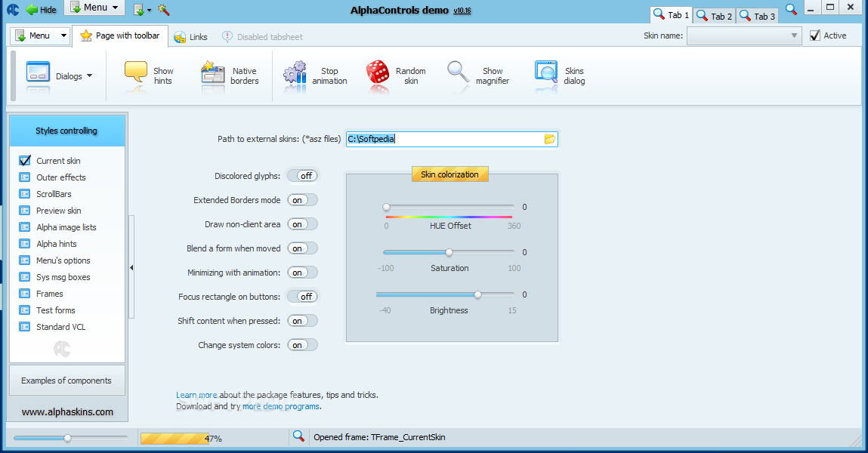868x453 pixels.
Task: Toggle the Active checkbox
Action: (x=815, y=35)
